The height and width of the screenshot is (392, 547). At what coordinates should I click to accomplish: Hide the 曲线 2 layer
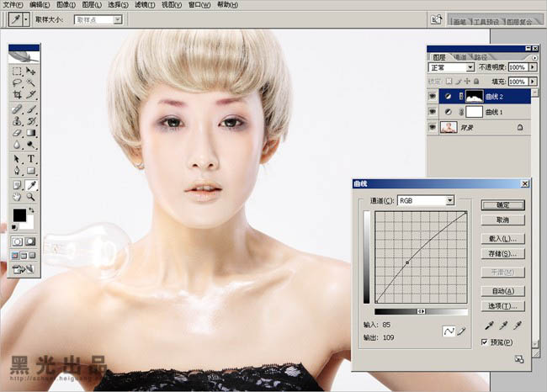click(433, 96)
